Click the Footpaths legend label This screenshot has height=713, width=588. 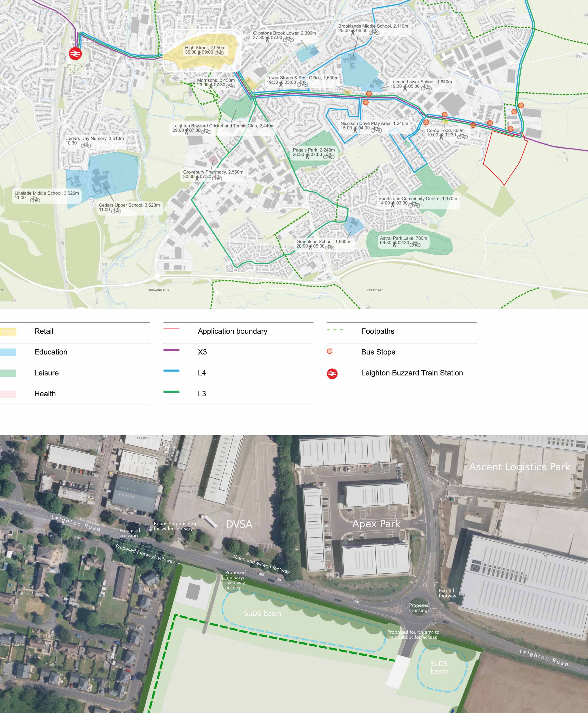(378, 331)
